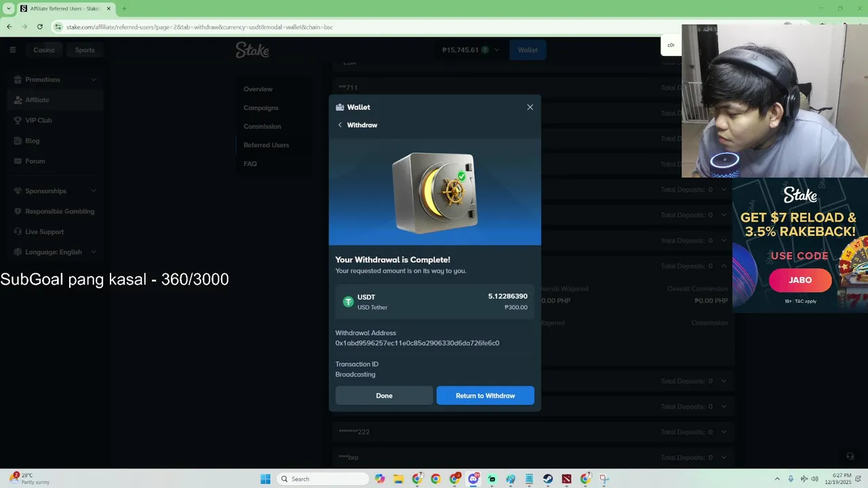Open Blog in the sidebar

point(56,140)
